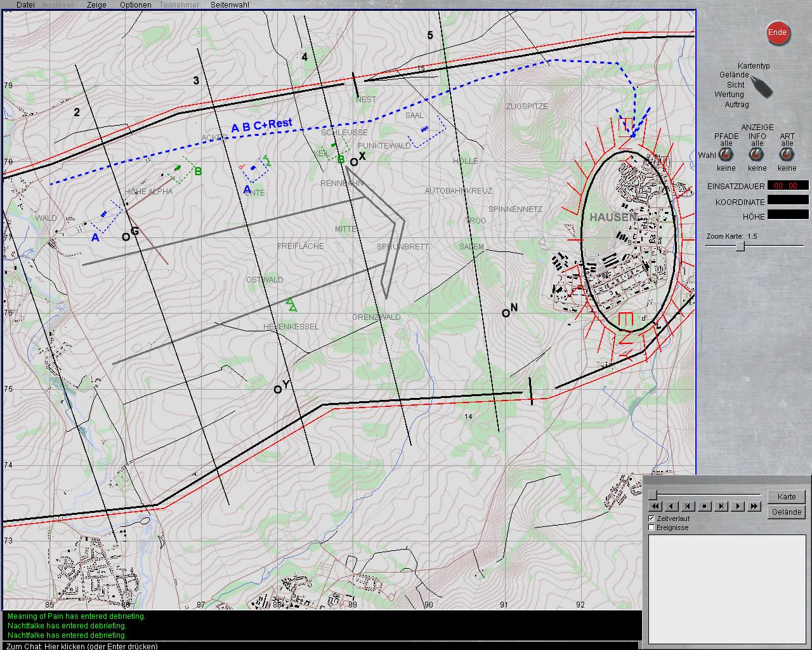812x650 pixels.
Task: Open the Datei menu
Action: coord(25,4)
